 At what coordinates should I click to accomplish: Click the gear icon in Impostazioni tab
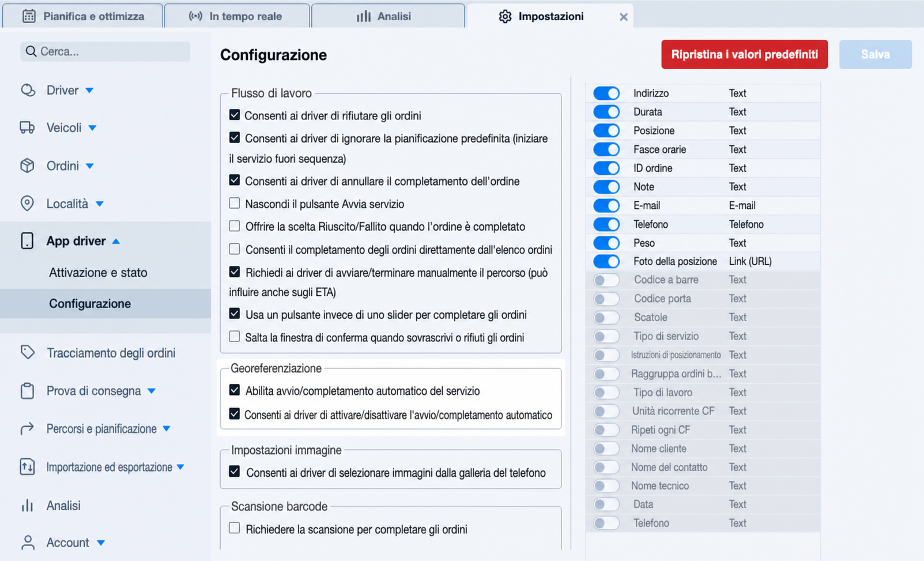(x=505, y=16)
